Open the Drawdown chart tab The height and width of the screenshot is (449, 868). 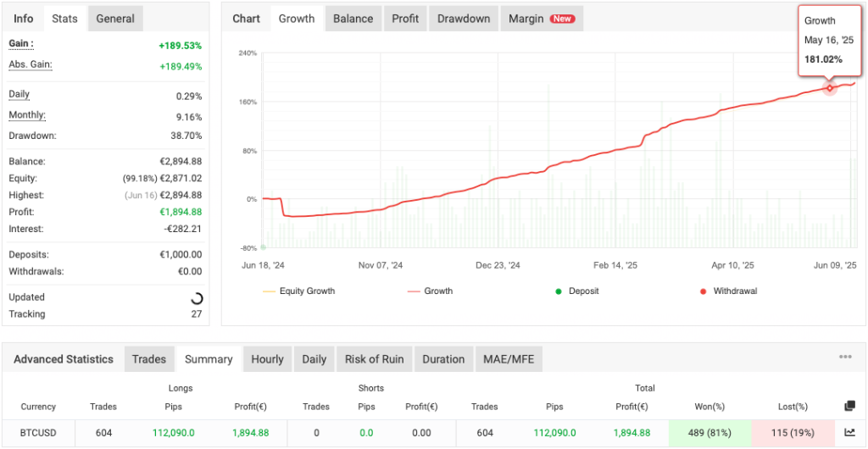[x=464, y=19]
